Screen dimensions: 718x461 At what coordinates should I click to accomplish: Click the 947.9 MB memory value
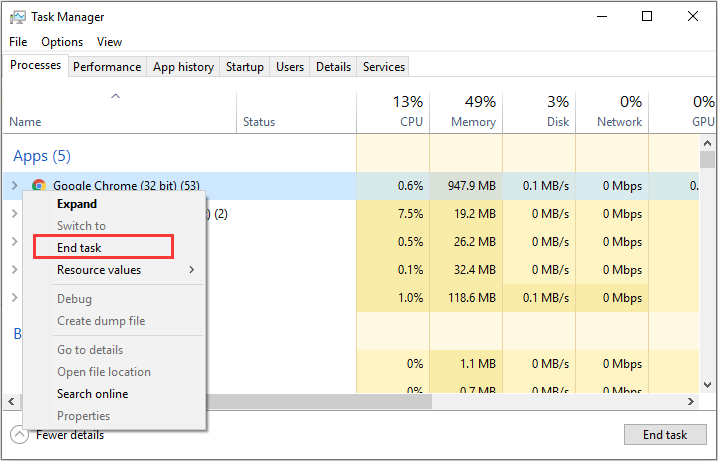tap(472, 186)
